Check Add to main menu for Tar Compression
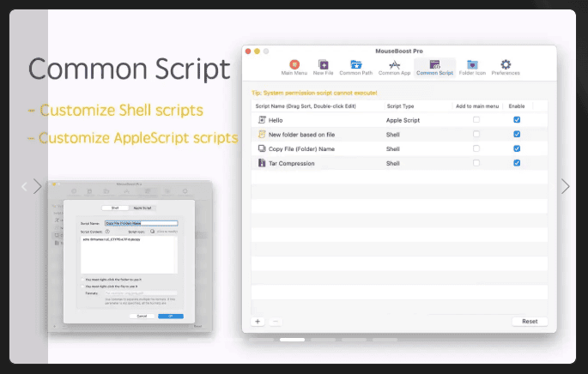The width and height of the screenshot is (588, 374). point(476,163)
